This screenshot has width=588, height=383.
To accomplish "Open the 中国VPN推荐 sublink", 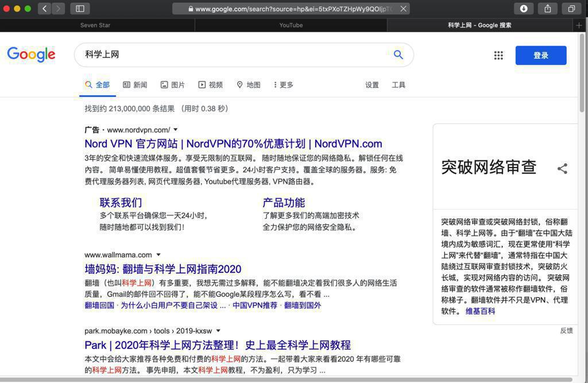I will [x=255, y=305].
